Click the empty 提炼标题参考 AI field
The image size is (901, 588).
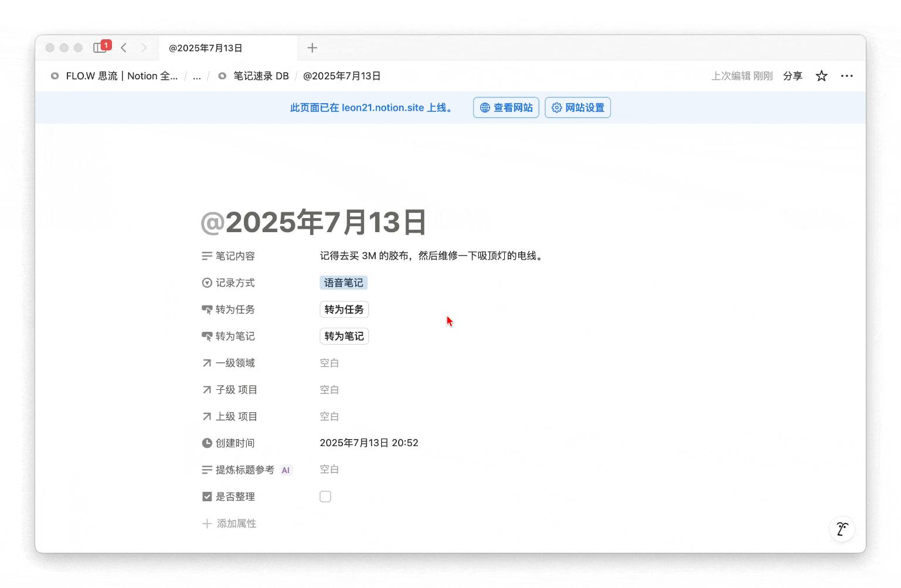coord(329,470)
